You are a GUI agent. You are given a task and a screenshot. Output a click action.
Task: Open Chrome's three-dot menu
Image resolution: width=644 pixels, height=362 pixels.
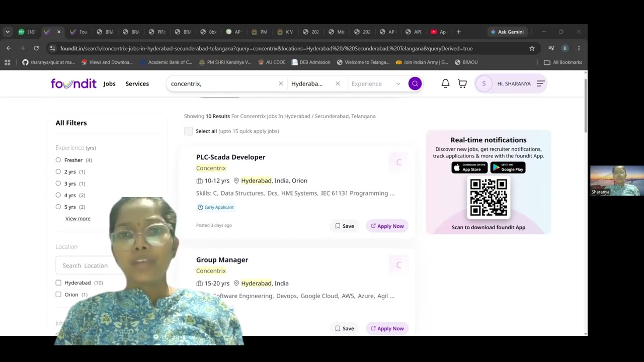579,48
